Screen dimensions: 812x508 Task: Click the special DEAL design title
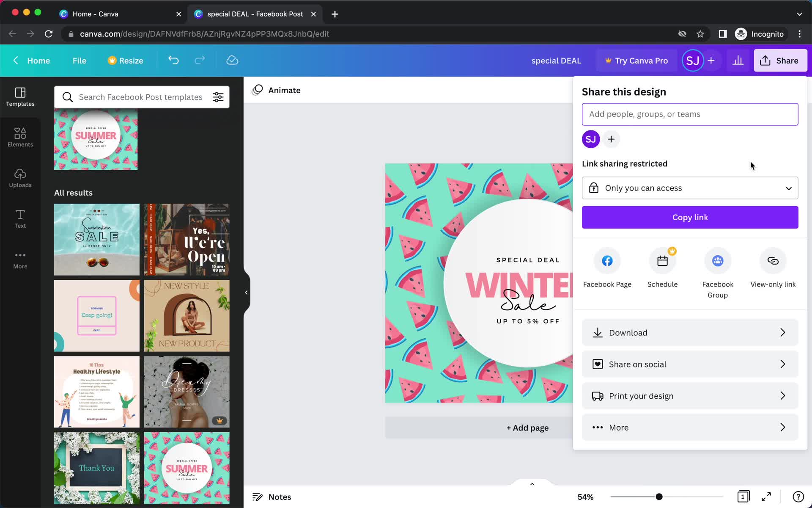point(556,61)
